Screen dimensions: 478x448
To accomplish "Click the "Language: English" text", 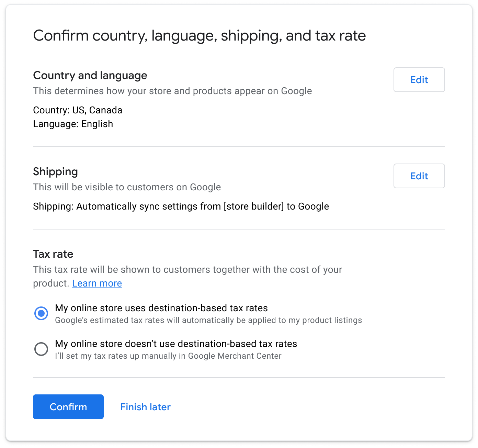I will point(73,124).
